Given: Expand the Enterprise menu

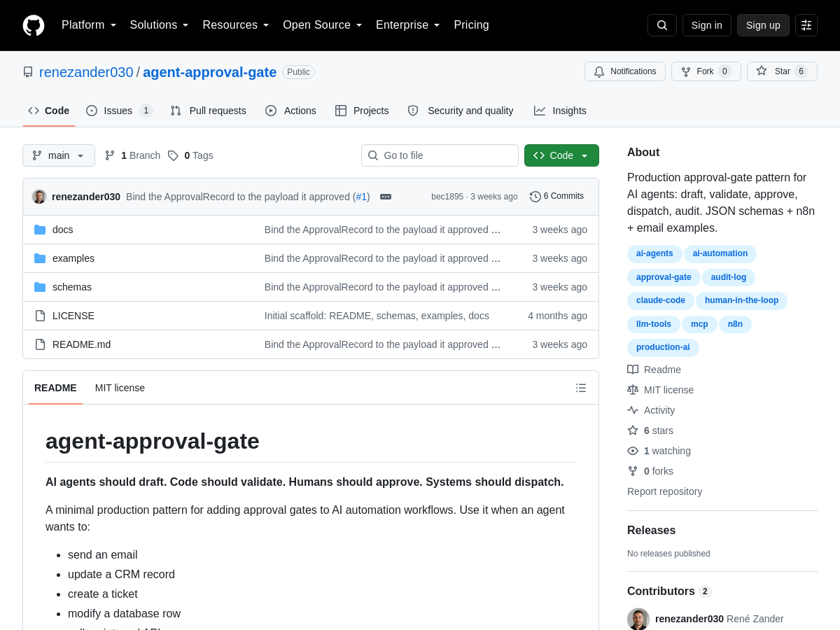Looking at the screenshot, I should pos(408,25).
